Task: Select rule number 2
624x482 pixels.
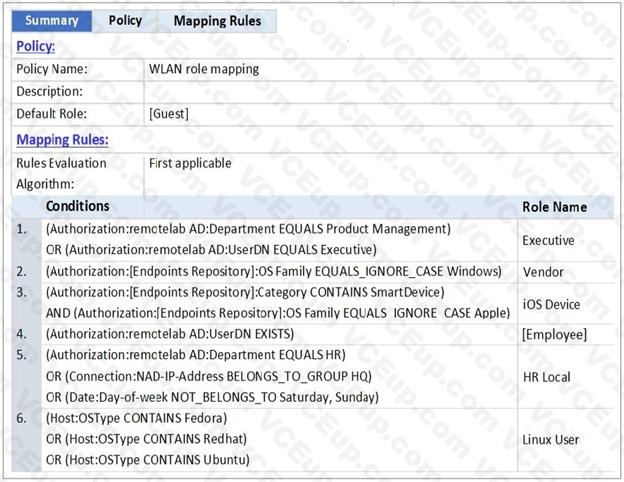Action: click(22, 272)
